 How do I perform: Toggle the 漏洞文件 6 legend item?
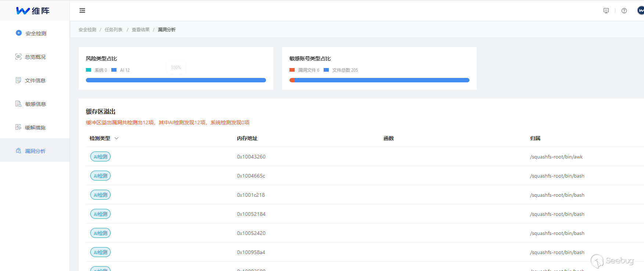(305, 70)
